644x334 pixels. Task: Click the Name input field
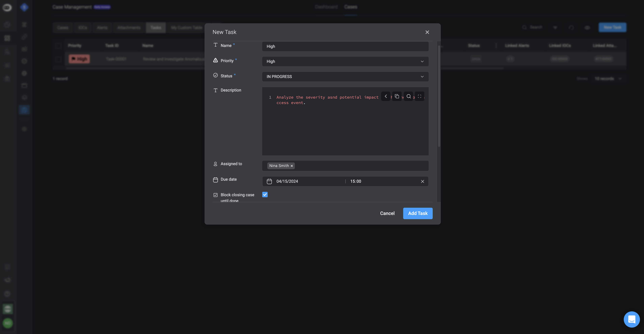[345, 47]
